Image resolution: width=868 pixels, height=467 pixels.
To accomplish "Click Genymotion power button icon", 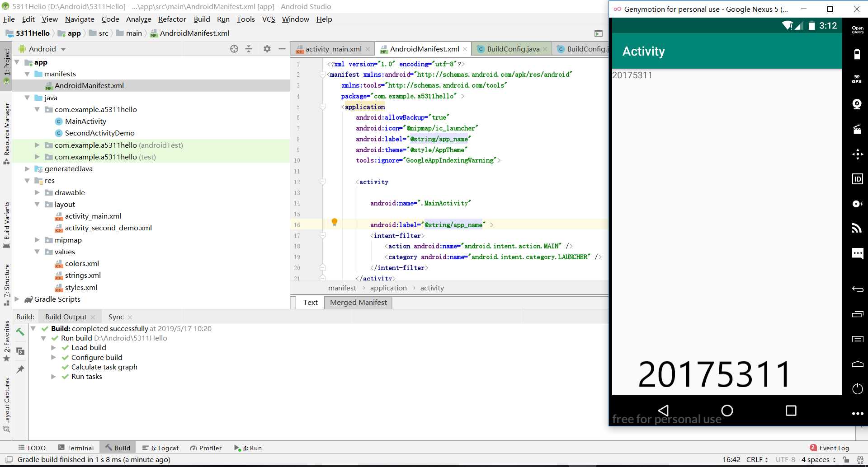I will click(857, 389).
